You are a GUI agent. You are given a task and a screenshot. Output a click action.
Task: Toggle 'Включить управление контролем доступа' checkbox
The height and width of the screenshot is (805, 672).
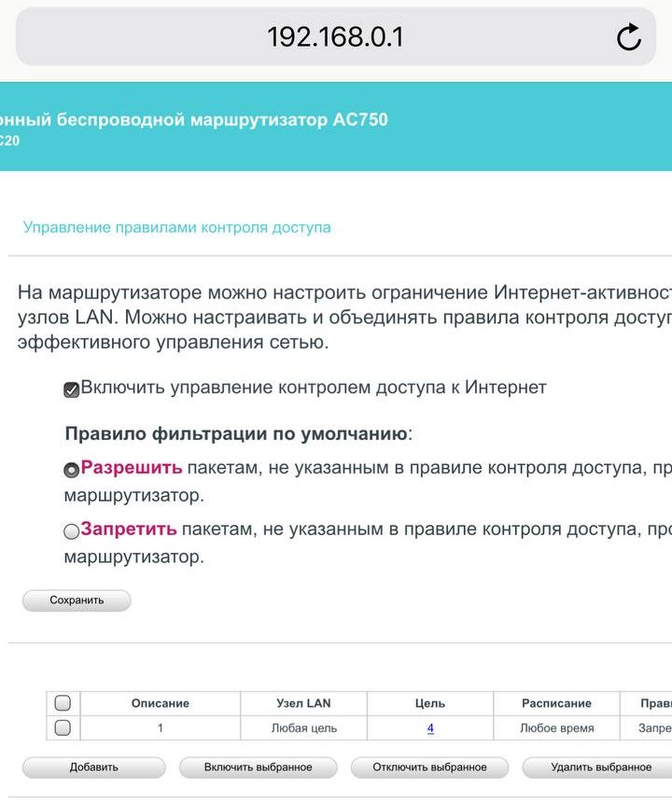pos(71,389)
